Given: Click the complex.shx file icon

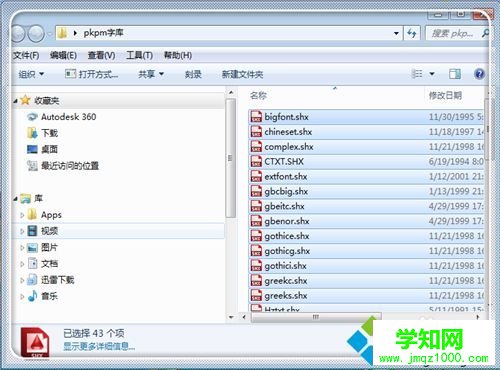Looking at the screenshot, I should [x=256, y=147].
